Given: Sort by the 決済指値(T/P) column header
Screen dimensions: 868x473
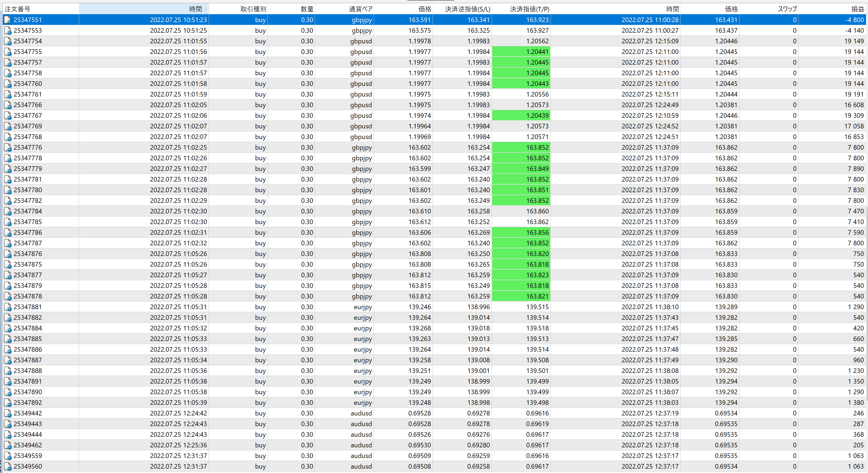Looking at the screenshot, I should (521, 9).
